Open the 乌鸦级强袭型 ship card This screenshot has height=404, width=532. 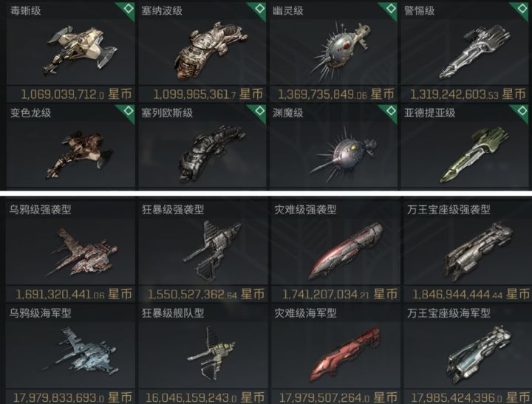point(70,251)
